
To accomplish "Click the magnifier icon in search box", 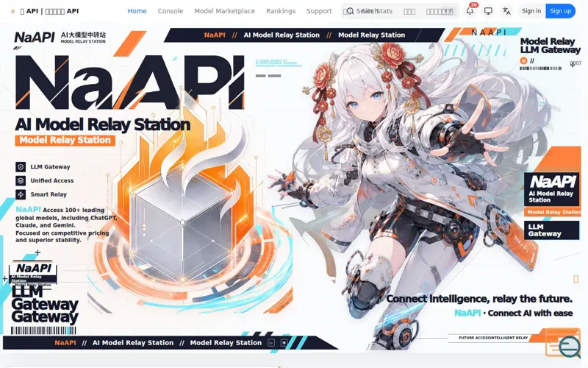I will point(350,11).
